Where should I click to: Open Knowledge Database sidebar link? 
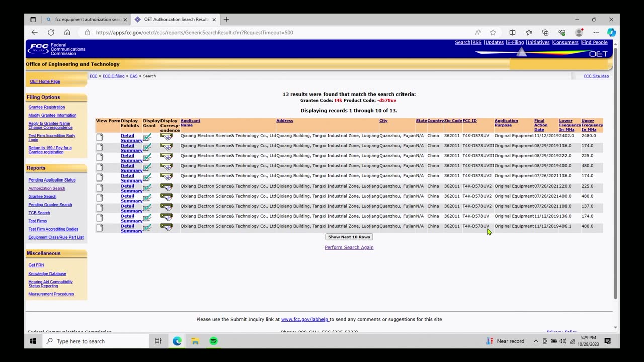click(47, 274)
